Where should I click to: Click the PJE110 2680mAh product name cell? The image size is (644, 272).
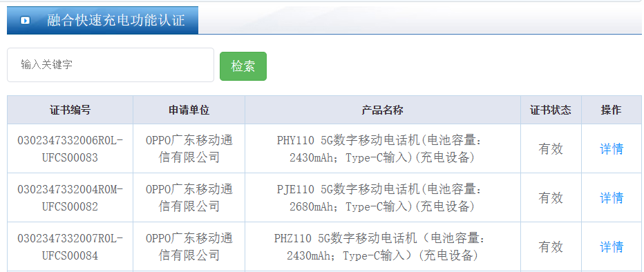383,197
